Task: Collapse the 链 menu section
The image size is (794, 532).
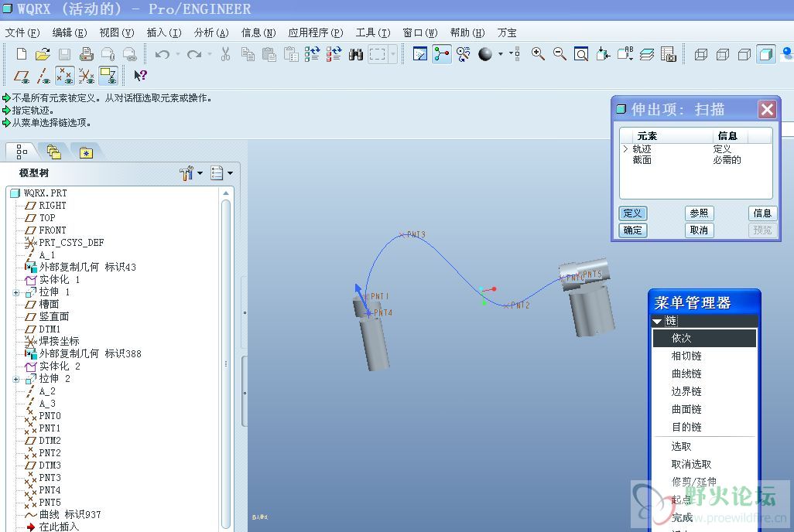Action: (657, 321)
